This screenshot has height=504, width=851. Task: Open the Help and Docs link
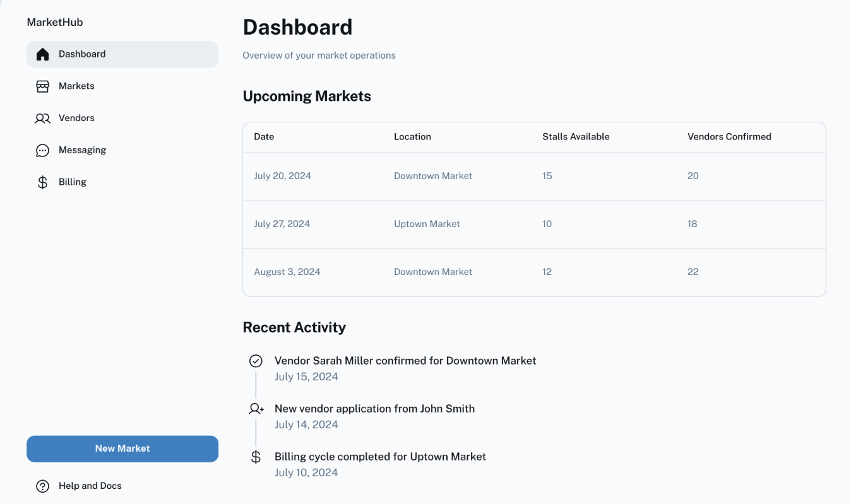(x=90, y=486)
